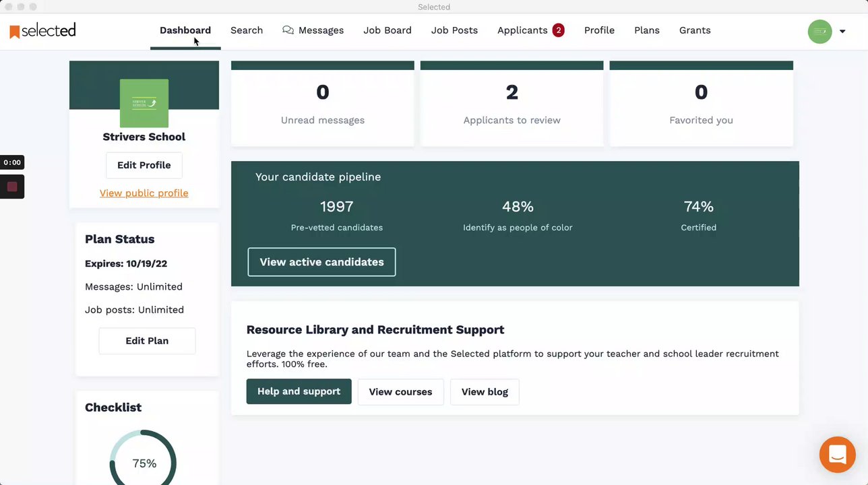Click the Strivers School logo thumbnail
The image size is (868, 485).
coord(144,103)
